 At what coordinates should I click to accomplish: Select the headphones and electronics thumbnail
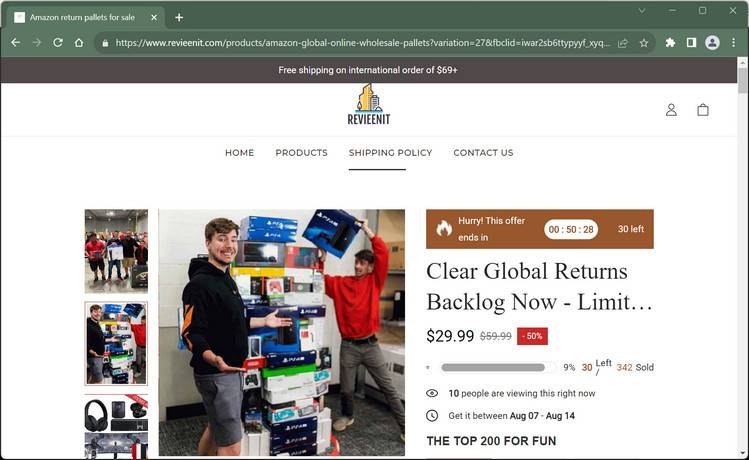[x=116, y=425]
